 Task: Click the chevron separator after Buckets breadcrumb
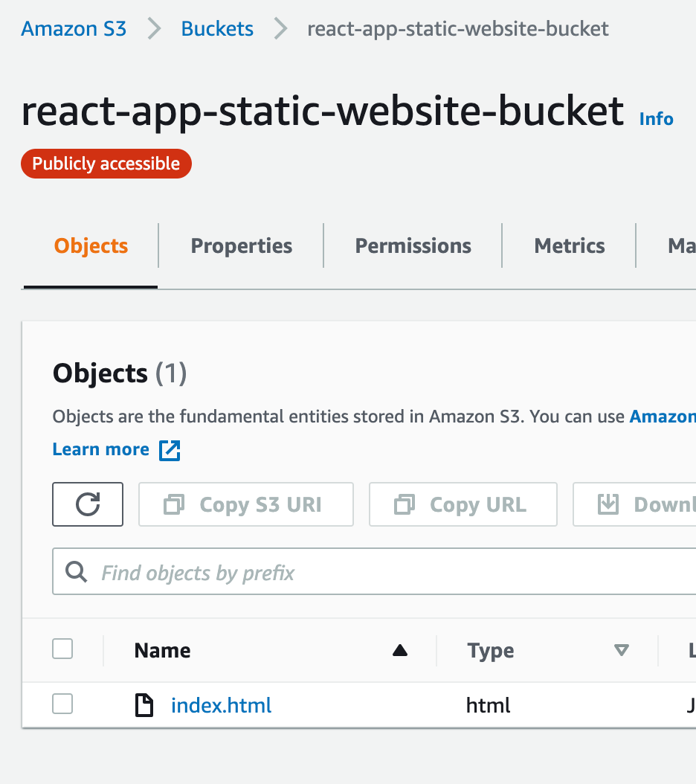280,29
